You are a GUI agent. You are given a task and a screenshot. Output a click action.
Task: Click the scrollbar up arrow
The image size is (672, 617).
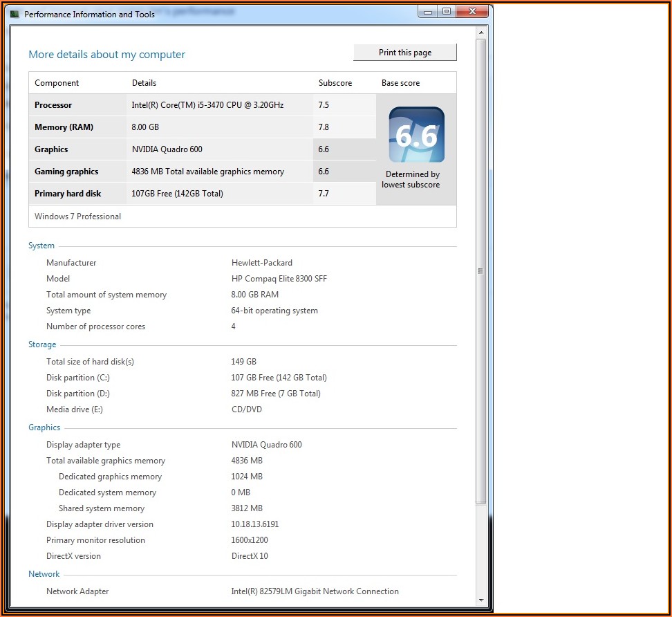(481, 33)
